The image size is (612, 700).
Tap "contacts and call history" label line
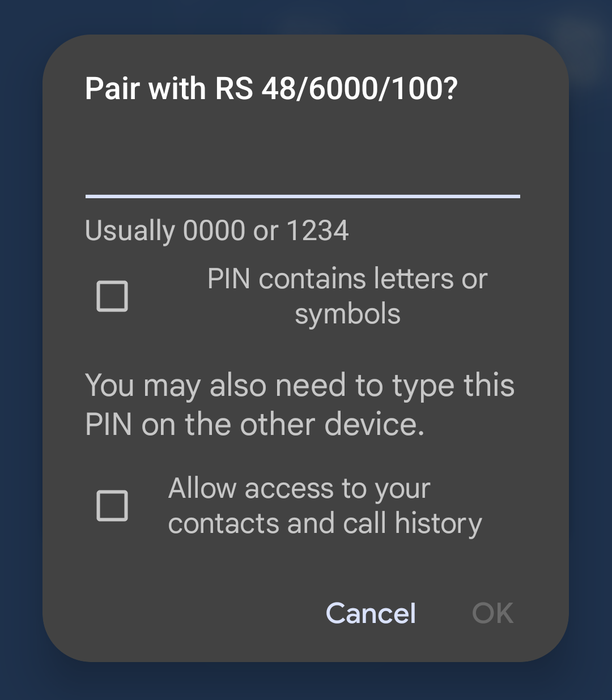[x=325, y=523]
